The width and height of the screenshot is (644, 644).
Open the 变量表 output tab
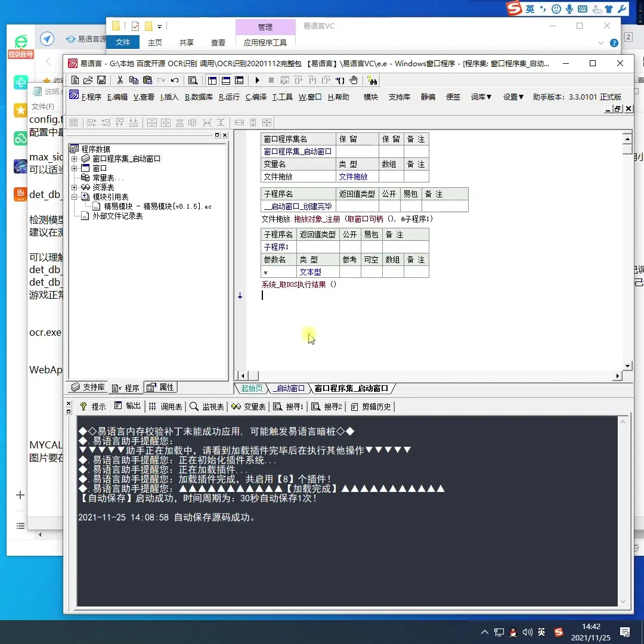249,407
